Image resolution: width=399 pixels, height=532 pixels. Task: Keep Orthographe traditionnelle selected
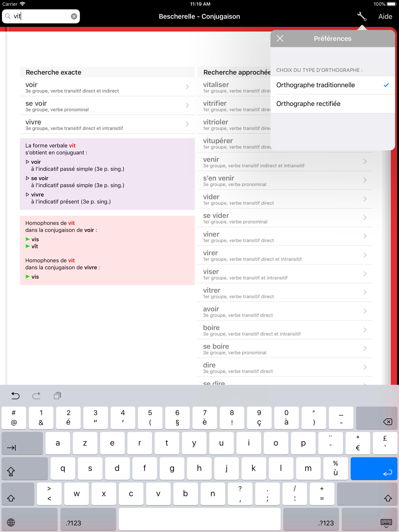click(x=316, y=85)
